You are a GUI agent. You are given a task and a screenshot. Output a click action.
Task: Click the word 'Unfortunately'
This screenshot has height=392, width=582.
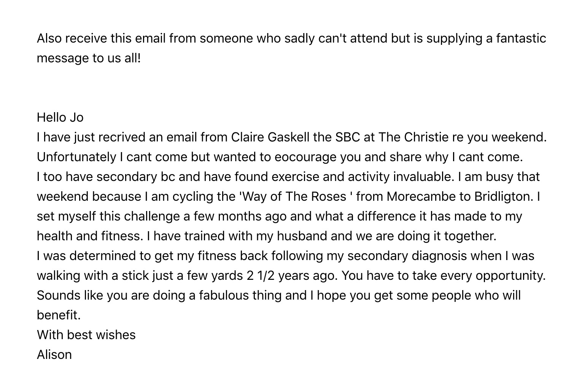pyautogui.click(x=76, y=157)
